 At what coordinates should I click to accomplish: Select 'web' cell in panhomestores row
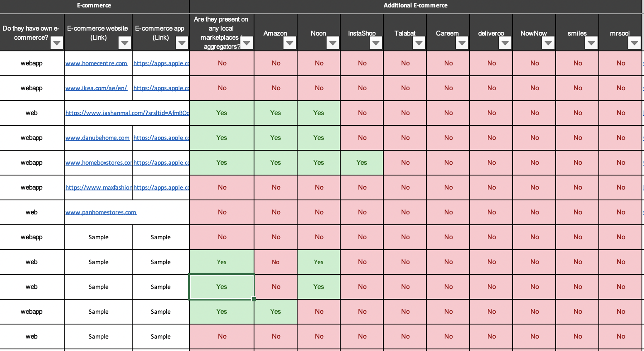pyautogui.click(x=32, y=212)
